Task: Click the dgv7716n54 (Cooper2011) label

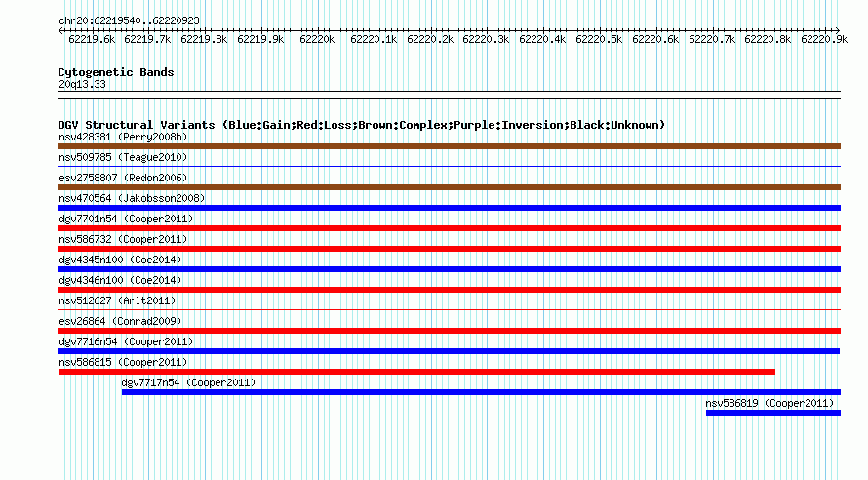Action: click(x=126, y=341)
